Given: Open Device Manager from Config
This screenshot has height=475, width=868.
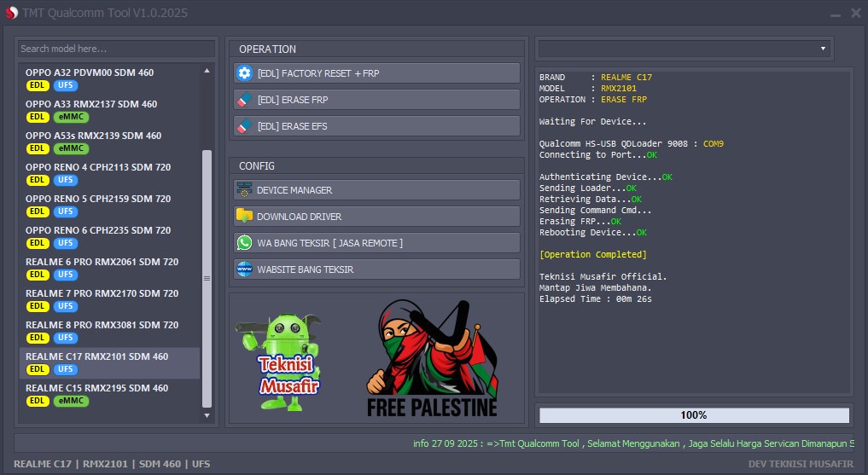Looking at the screenshot, I should click(376, 189).
